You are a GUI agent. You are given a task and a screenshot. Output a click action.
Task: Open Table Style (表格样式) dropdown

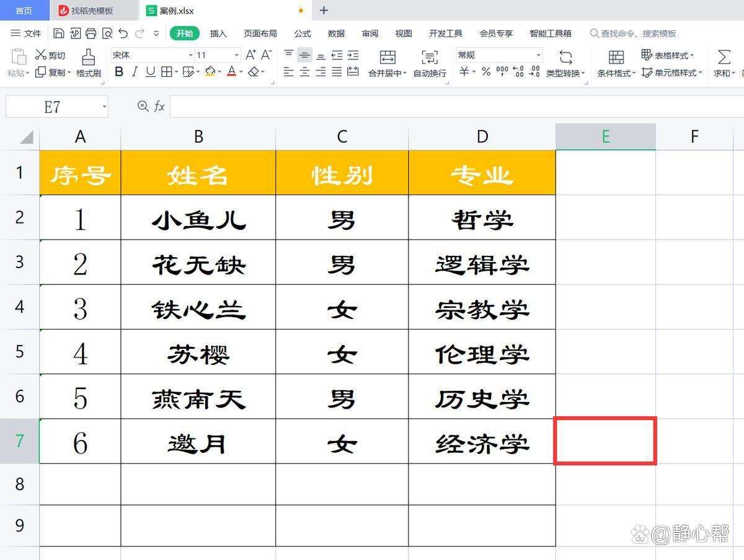point(668,55)
